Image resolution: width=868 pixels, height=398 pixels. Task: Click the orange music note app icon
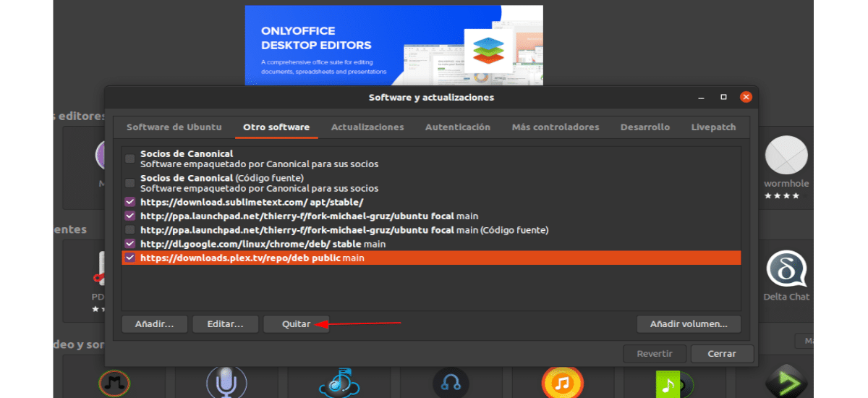click(x=561, y=381)
